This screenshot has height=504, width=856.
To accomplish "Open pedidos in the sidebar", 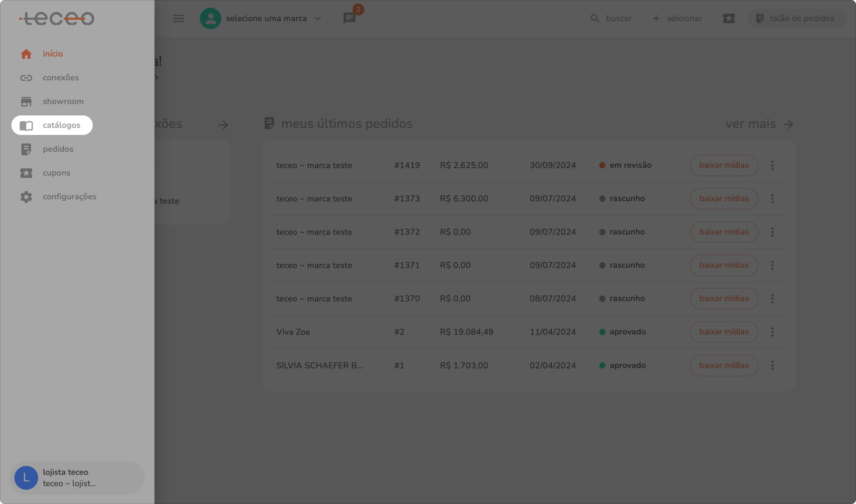I will [x=58, y=149].
